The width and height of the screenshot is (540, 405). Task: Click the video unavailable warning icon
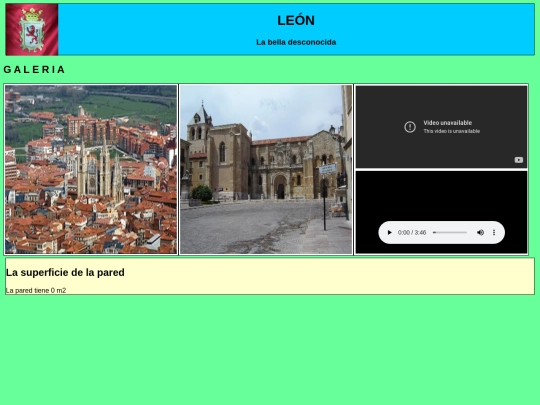pyautogui.click(x=410, y=127)
